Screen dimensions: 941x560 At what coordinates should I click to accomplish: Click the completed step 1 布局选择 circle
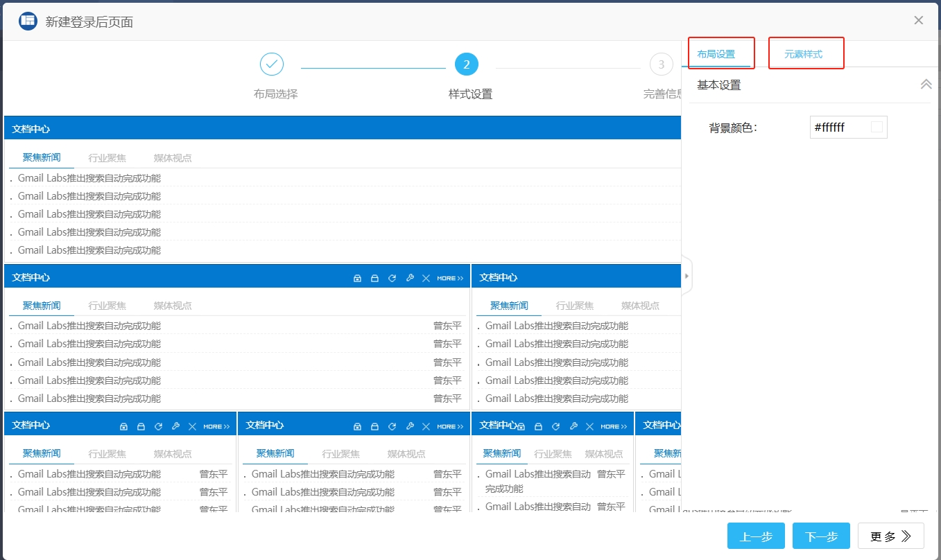(x=272, y=64)
